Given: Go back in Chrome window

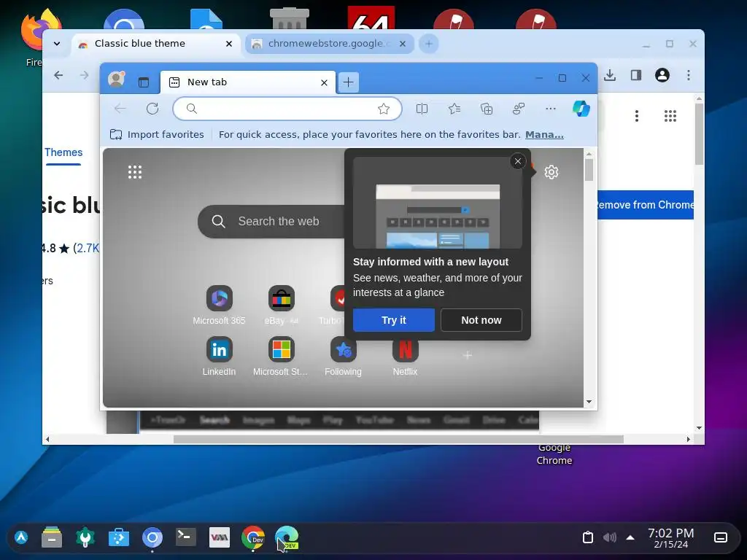Looking at the screenshot, I should 58,75.
